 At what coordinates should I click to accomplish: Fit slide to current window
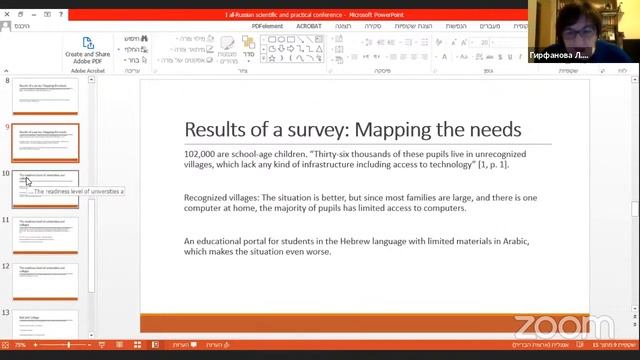(x=5, y=345)
